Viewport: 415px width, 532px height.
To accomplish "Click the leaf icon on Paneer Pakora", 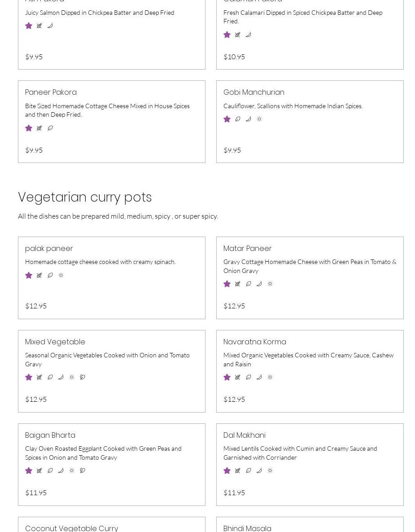I will click(50, 128).
